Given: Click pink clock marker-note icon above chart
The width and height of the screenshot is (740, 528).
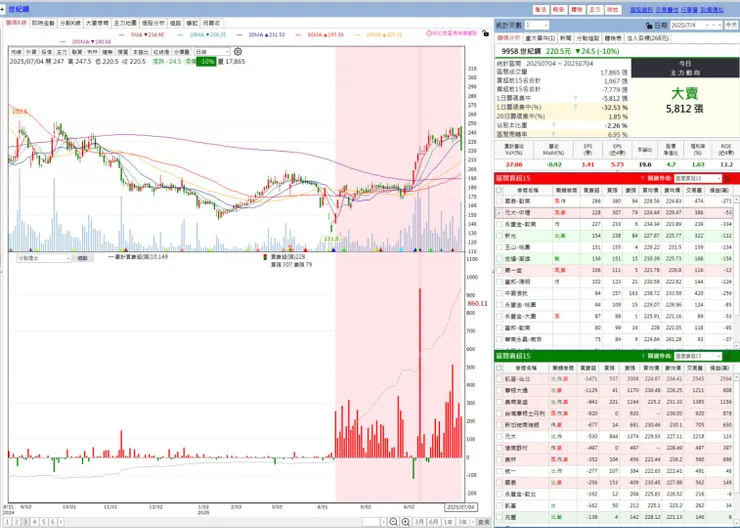Looking at the screenshot, I should 429,34.
